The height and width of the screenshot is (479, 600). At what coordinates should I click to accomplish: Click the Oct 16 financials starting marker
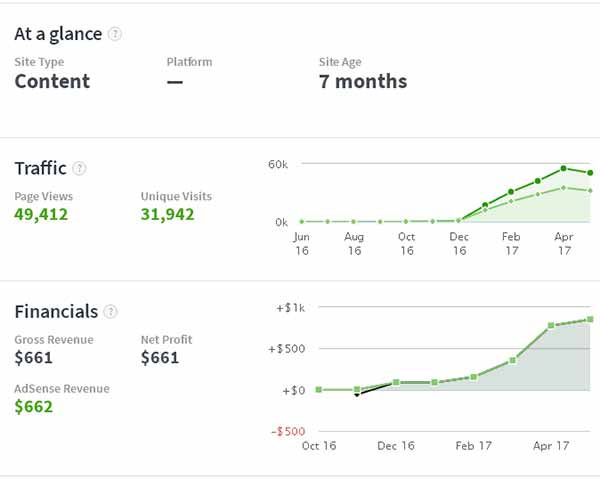pyautogui.click(x=318, y=389)
